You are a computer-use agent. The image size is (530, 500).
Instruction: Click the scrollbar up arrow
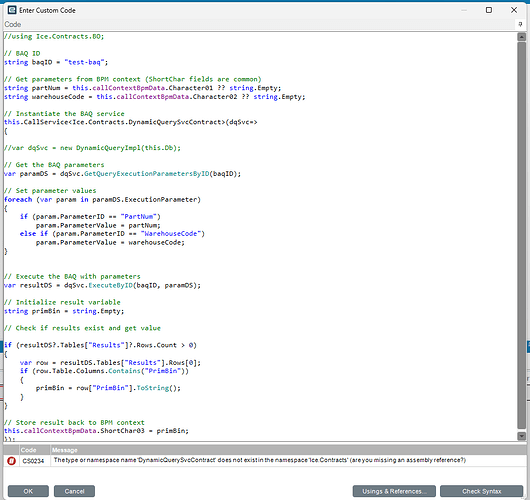(x=522, y=37)
